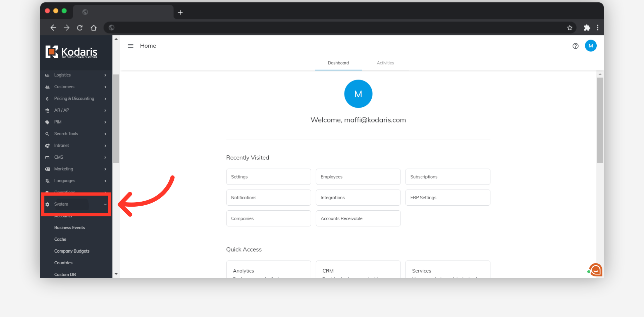
Task: Open Business Events in sidebar
Action: 69,227
